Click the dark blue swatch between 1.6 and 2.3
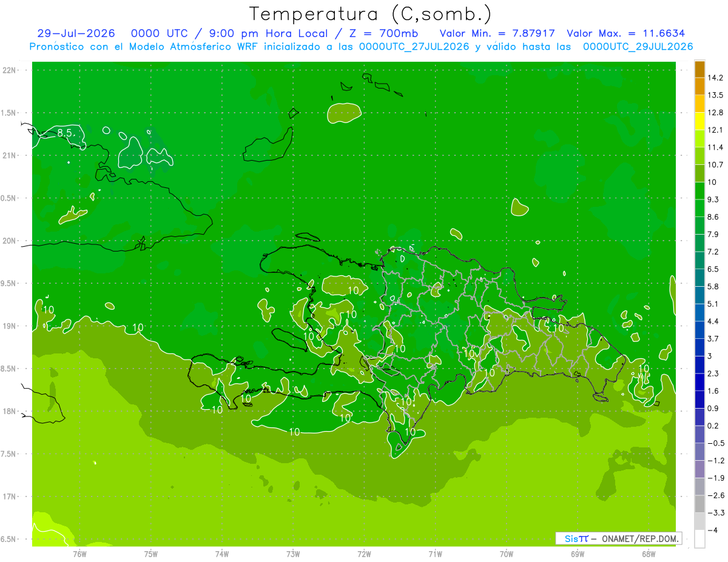 [699, 382]
